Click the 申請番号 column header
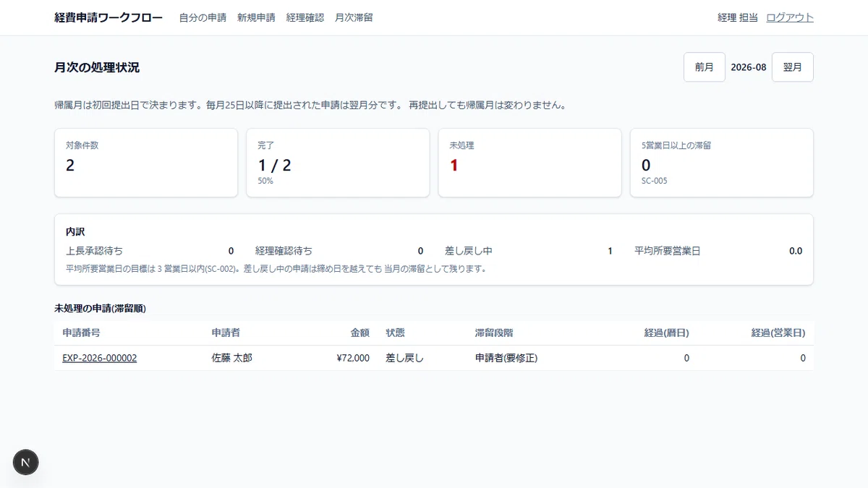868x488 pixels. [81, 333]
